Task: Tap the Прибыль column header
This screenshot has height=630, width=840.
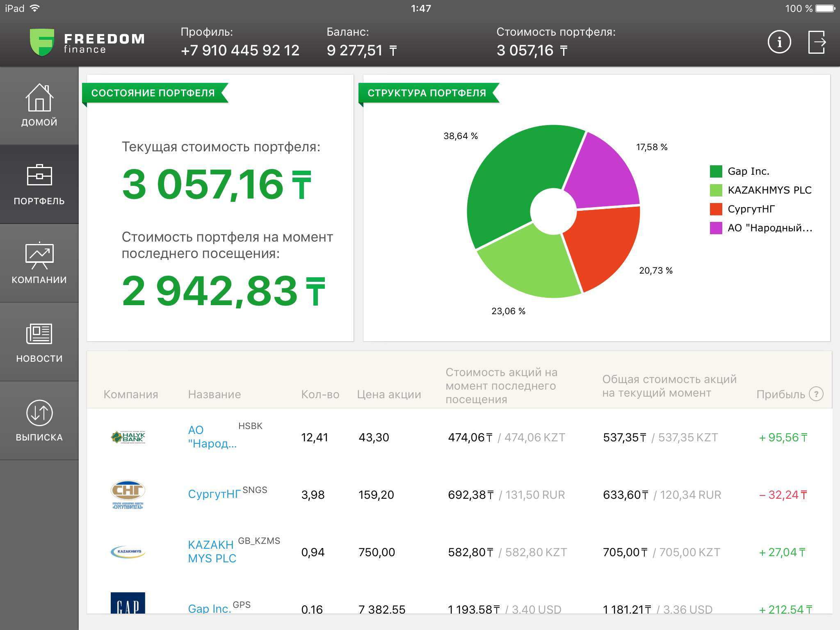Action: (x=781, y=394)
